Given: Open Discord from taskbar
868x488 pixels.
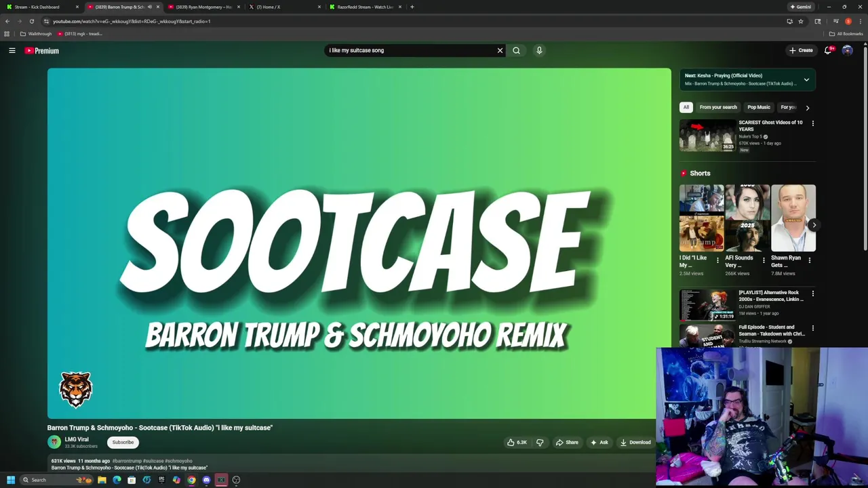Looking at the screenshot, I should (x=206, y=480).
